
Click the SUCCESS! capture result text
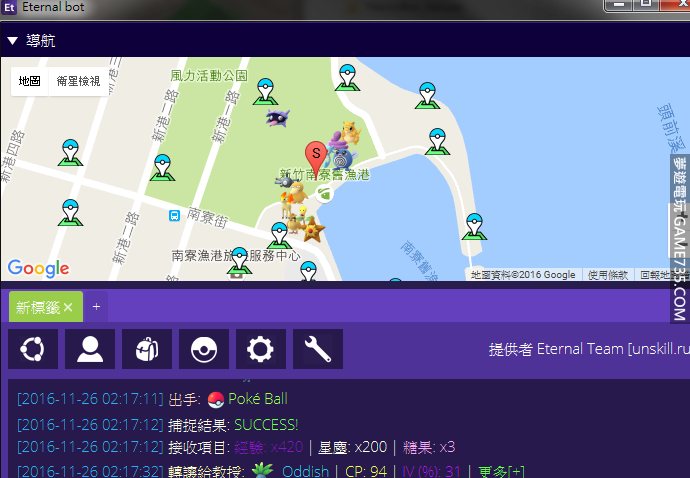(x=266, y=425)
